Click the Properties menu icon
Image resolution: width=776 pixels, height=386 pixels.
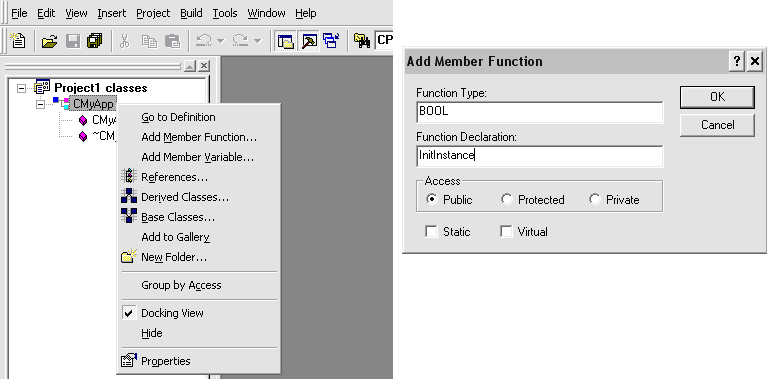(x=129, y=360)
